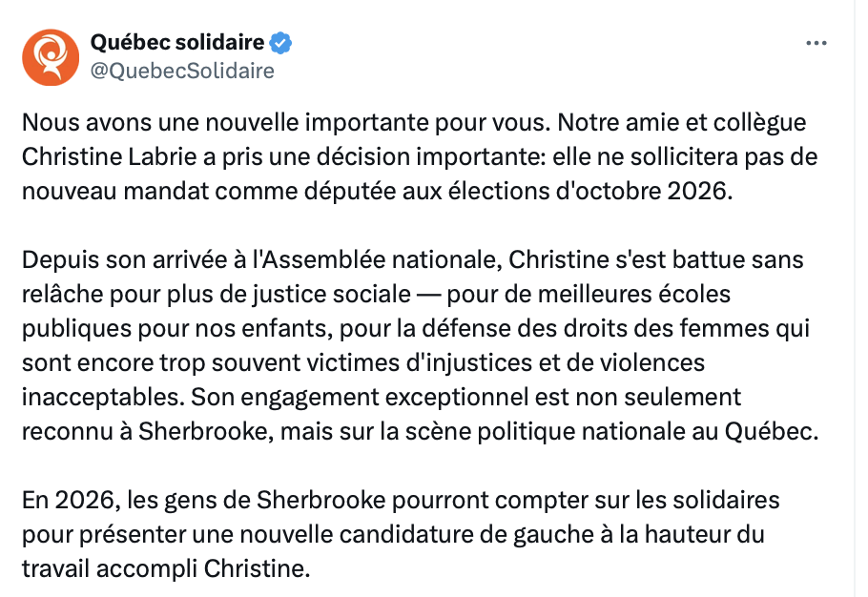Click the blue verified checkmark badge
Viewport: 868px width, 597px height.
pyautogui.click(x=280, y=43)
